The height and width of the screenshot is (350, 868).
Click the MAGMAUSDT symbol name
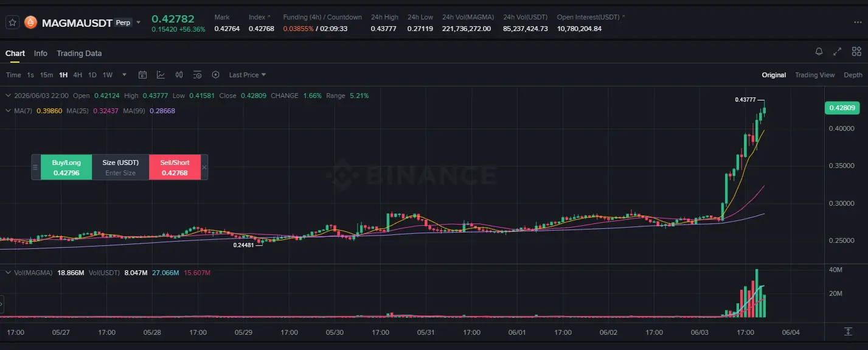pos(77,23)
